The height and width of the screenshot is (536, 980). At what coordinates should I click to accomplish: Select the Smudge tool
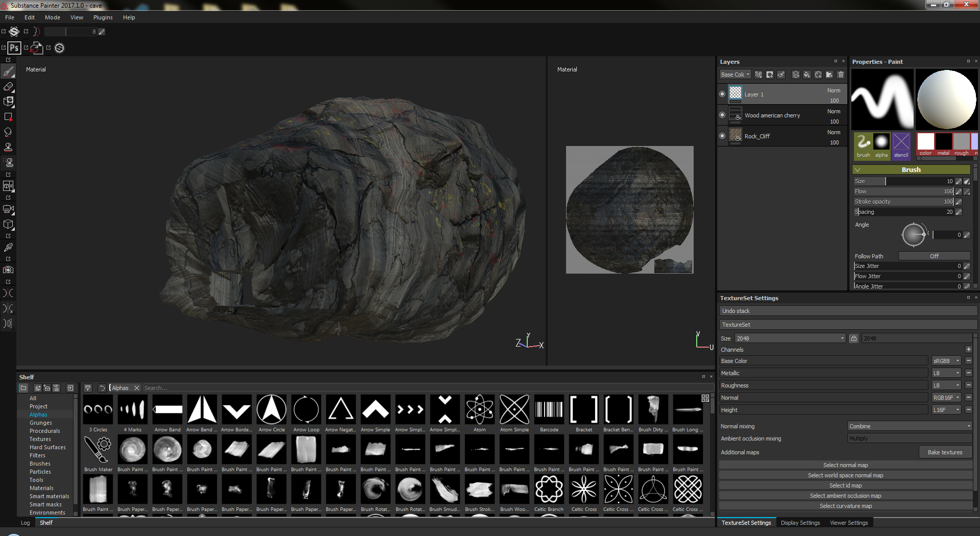click(x=8, y=132)
